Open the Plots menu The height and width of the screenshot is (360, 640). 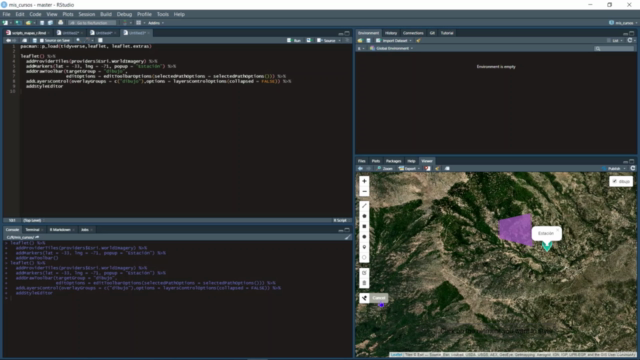point(68,14)
